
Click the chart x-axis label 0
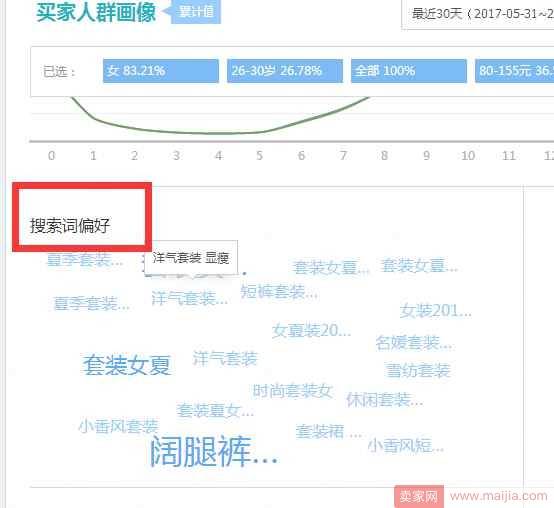[52, 155]
